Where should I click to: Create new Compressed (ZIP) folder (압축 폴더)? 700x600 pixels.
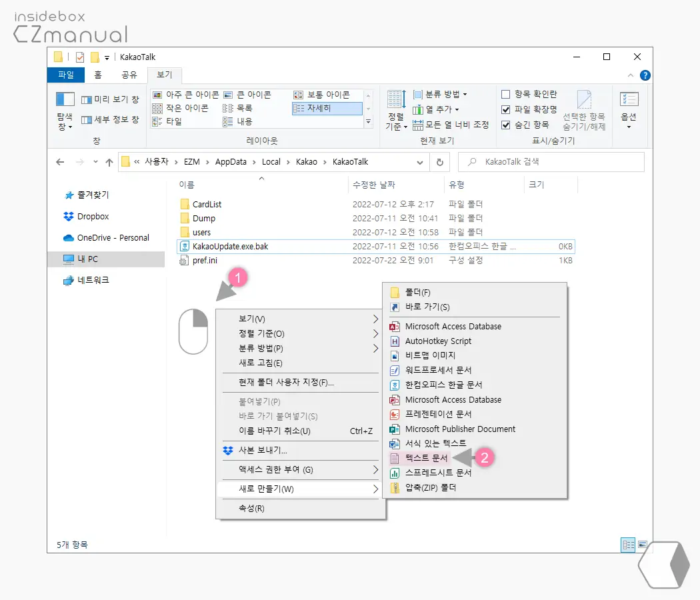coord(475,487)
